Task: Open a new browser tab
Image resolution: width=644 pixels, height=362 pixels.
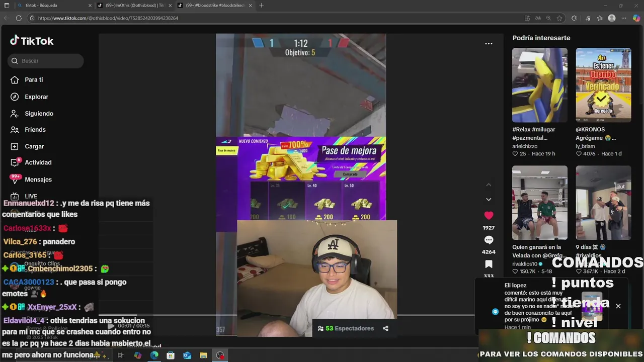Action: (261, 5)
